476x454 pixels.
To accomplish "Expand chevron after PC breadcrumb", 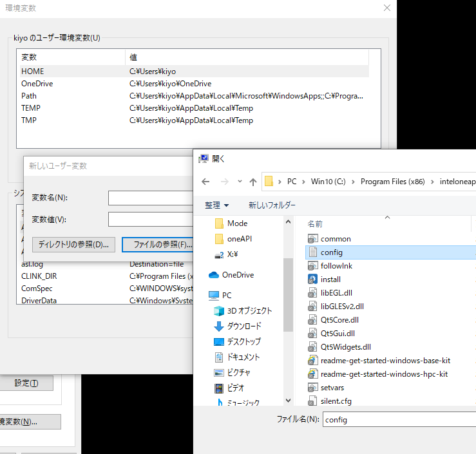I will 303,182.
